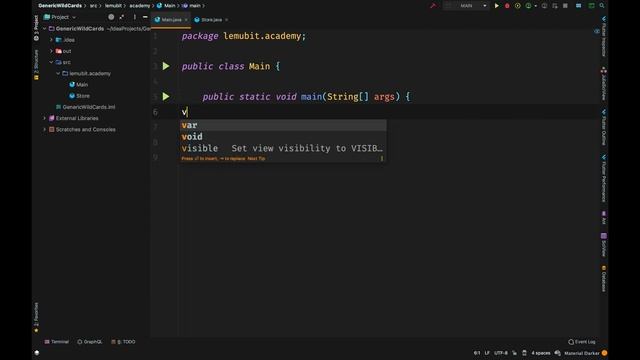640x360 pixels.
Task: Expand the out folder
Action: (x=51, y=51)
